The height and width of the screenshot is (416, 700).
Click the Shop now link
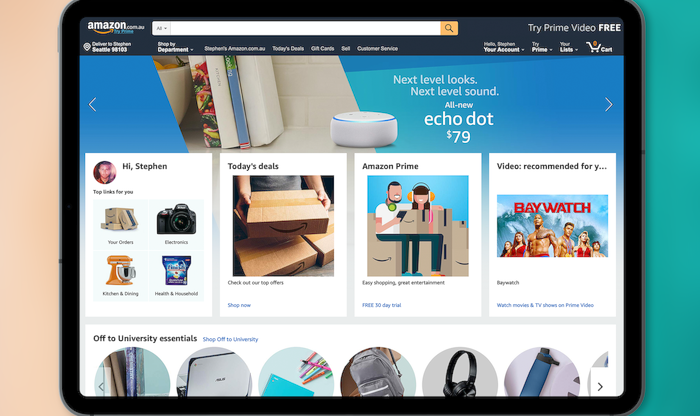[x=239, y=305]
